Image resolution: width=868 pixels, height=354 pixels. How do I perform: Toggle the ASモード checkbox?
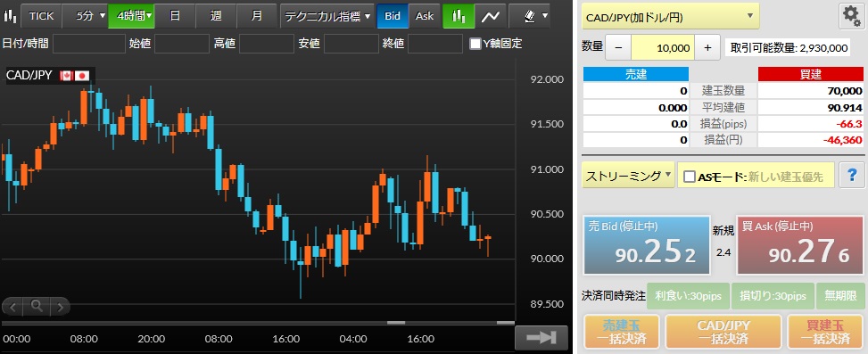[x=690, y=177]
